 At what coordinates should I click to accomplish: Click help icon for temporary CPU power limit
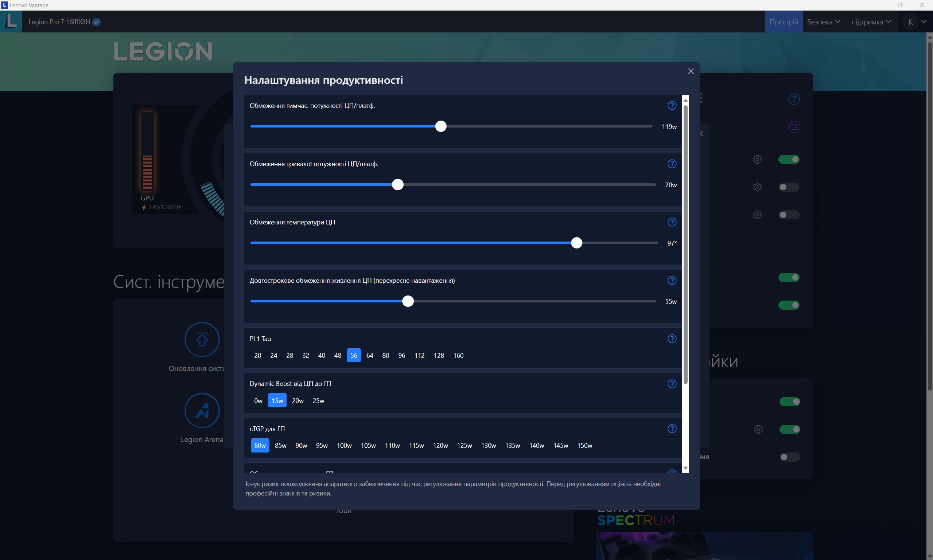[x=672, y=106]
